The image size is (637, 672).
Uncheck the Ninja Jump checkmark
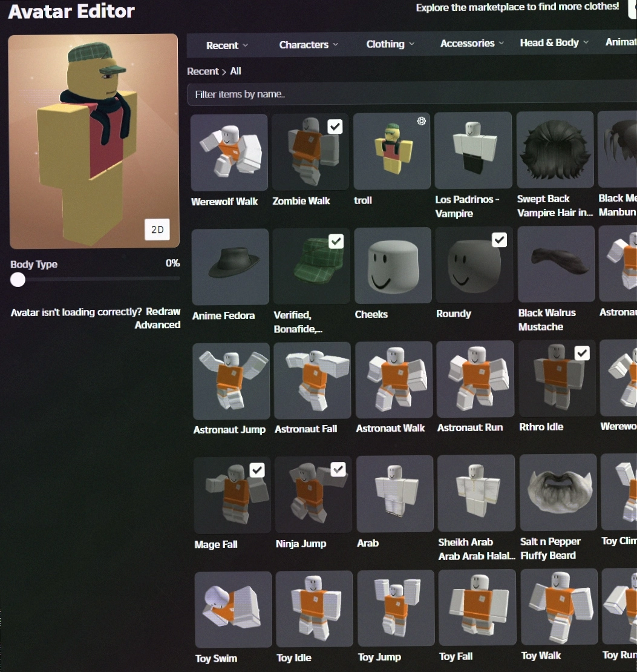(338, 469)
